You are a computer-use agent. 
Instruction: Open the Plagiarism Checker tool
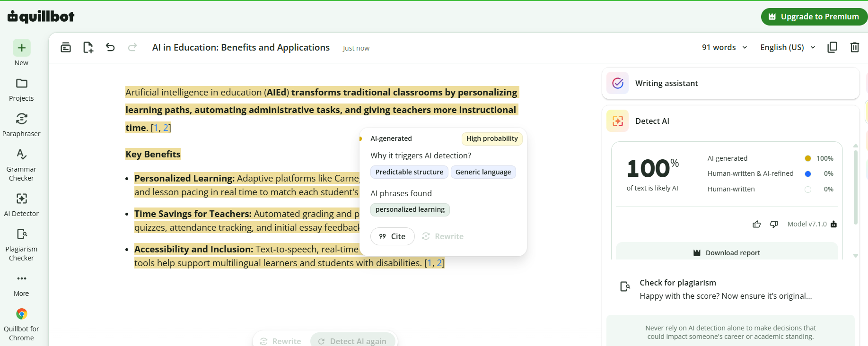[21, 244]
